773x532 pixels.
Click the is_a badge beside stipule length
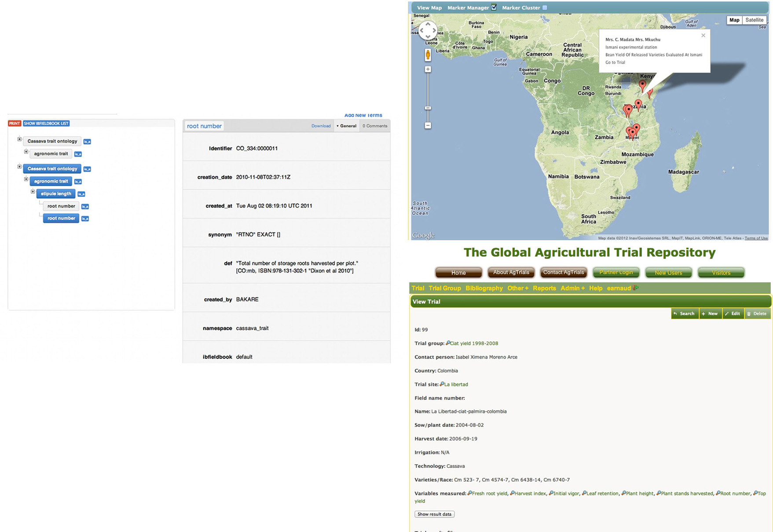(x=81, y=194)
